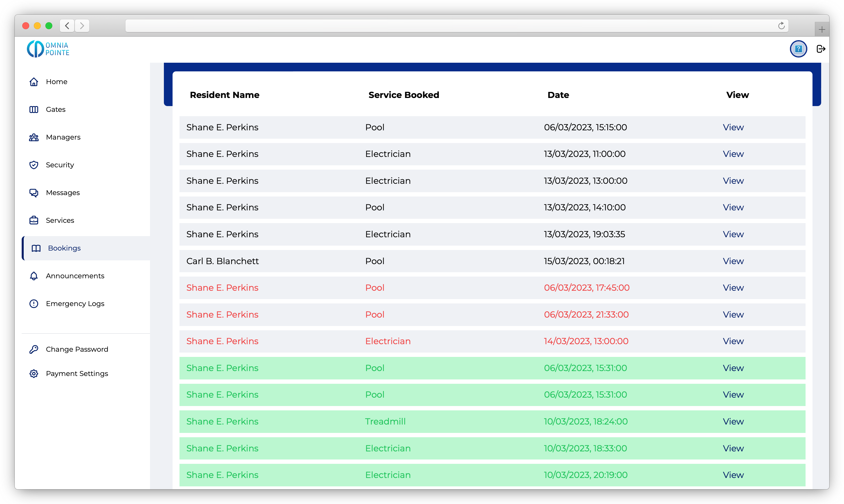Select the Managers people icon
This screenshot has width=844, height=504.
click(34, 137)
